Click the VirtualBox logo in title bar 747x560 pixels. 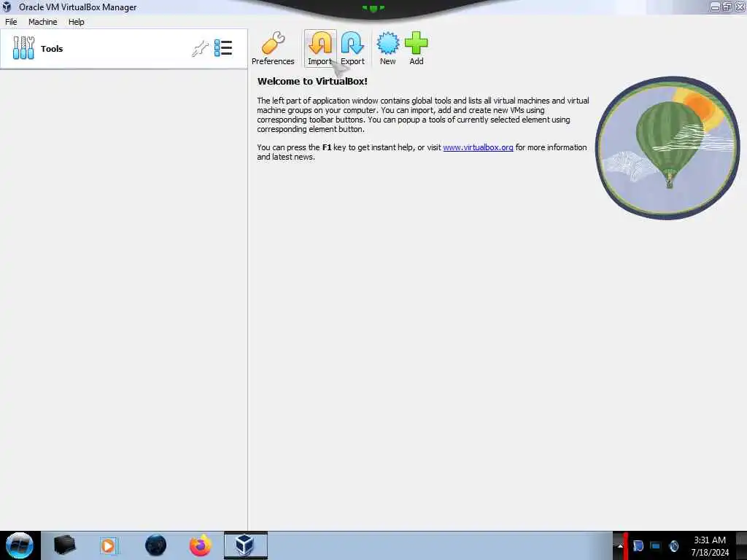coord(7,7)
